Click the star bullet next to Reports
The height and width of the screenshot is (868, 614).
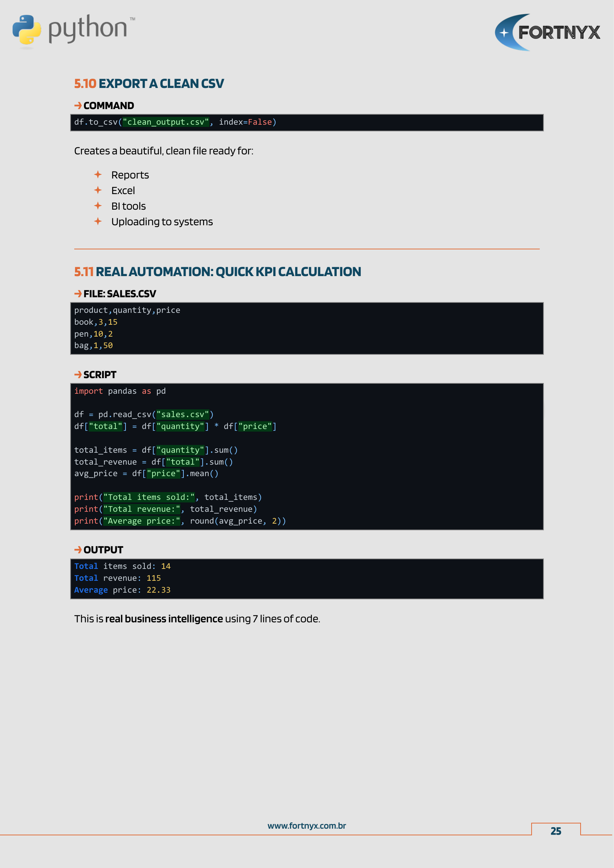click(x=98, y=175)
